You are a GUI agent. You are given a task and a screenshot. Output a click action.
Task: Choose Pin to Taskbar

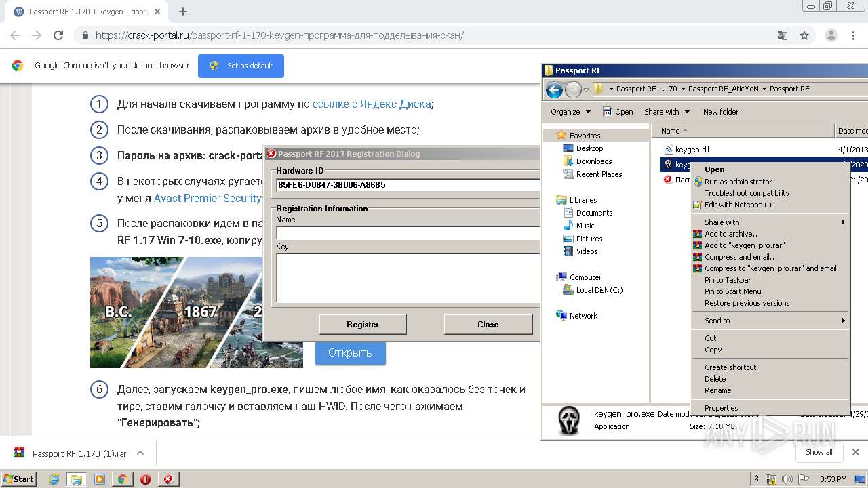point(770,280)
